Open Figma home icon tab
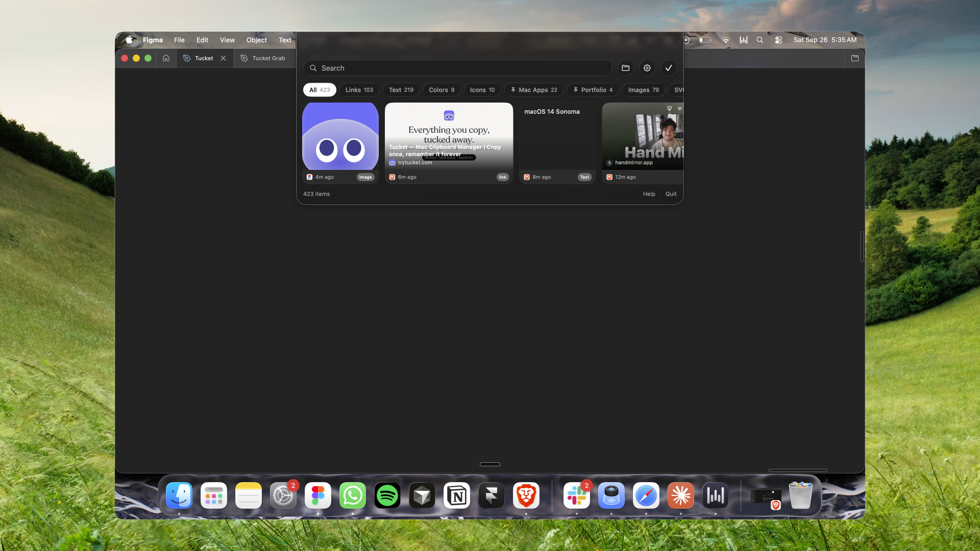Image resolution: width=980 pixels, height=551 pixels. 166,58
